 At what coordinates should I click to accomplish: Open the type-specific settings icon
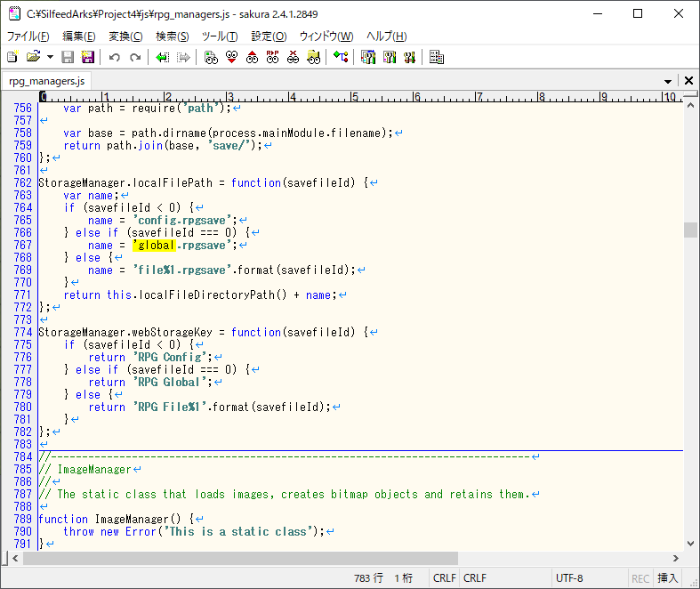(x=390, y=57)
